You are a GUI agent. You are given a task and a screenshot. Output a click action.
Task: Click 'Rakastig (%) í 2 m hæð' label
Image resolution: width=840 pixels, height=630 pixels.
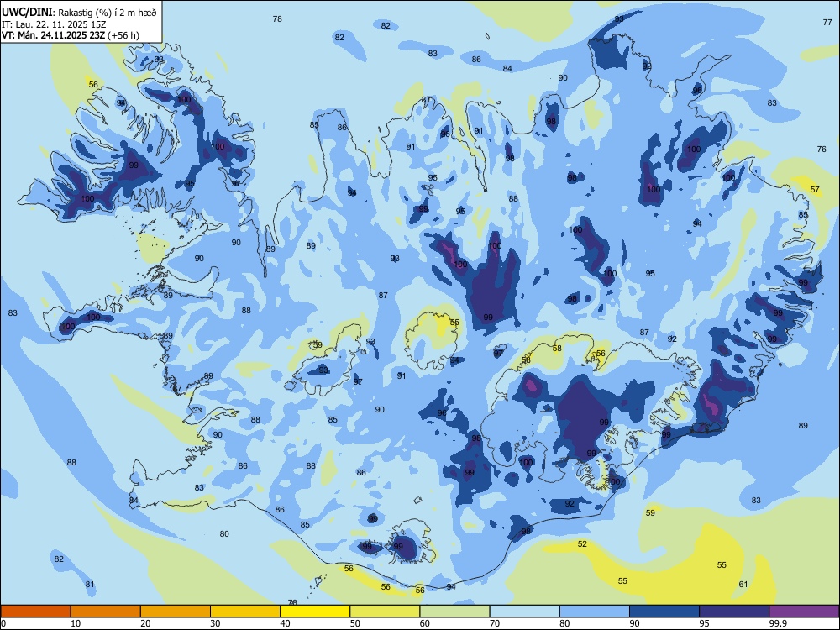(108, 13)
